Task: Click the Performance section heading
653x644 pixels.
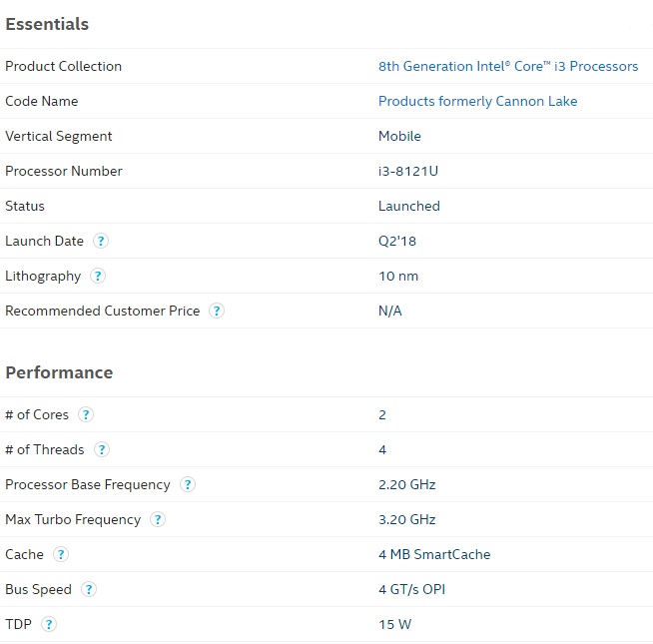Action: click(59, 372)
